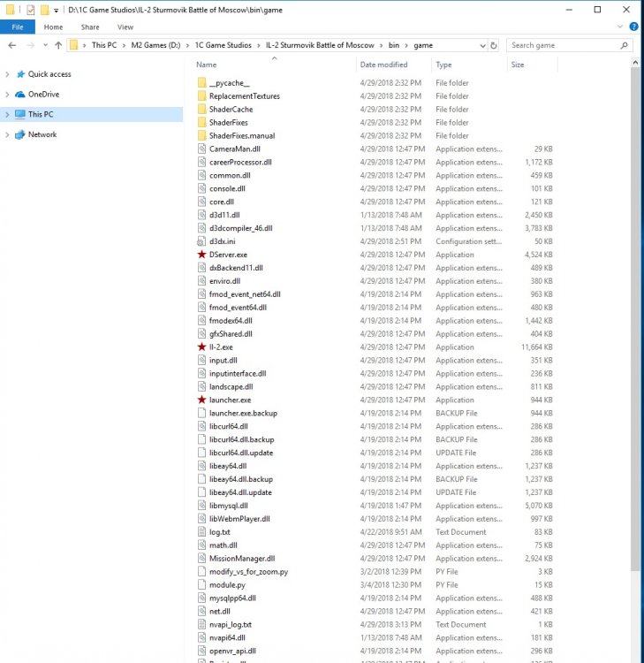Select 1C Game Studios breadcrumb

coord(224,45)
